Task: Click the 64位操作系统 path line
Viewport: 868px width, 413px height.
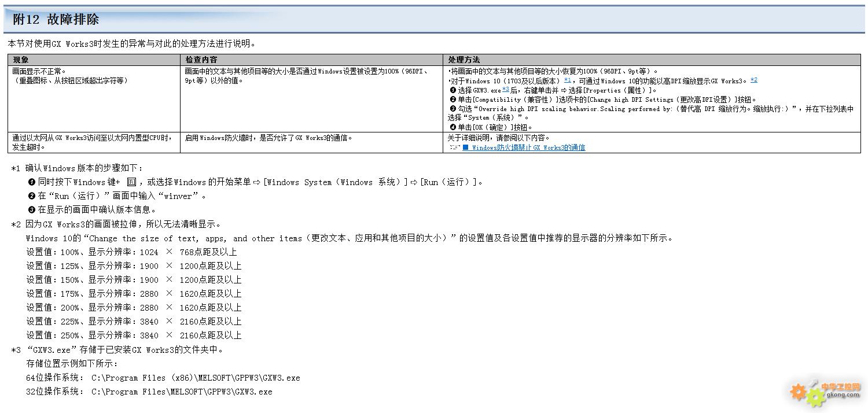Action: (x=163, y=378)
